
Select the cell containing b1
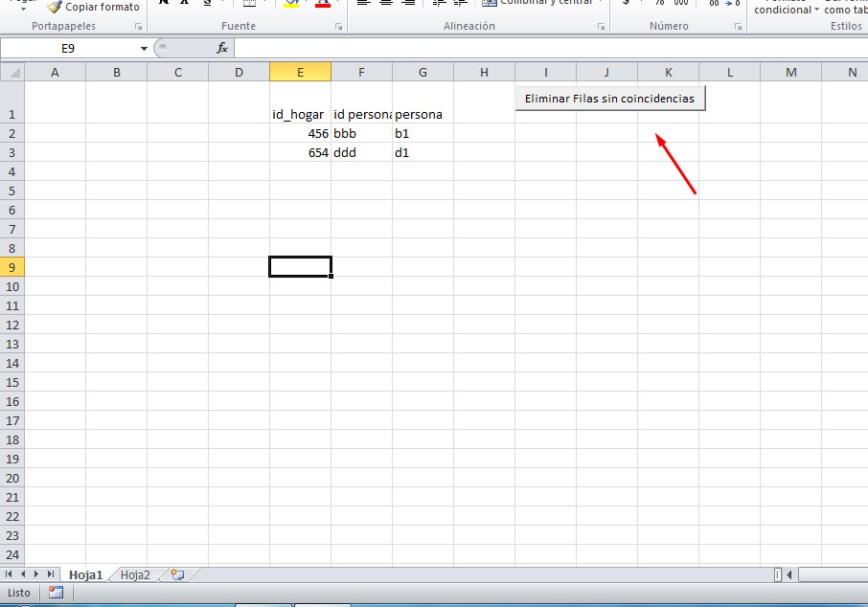pyautogui.click(x=423, y=133)
